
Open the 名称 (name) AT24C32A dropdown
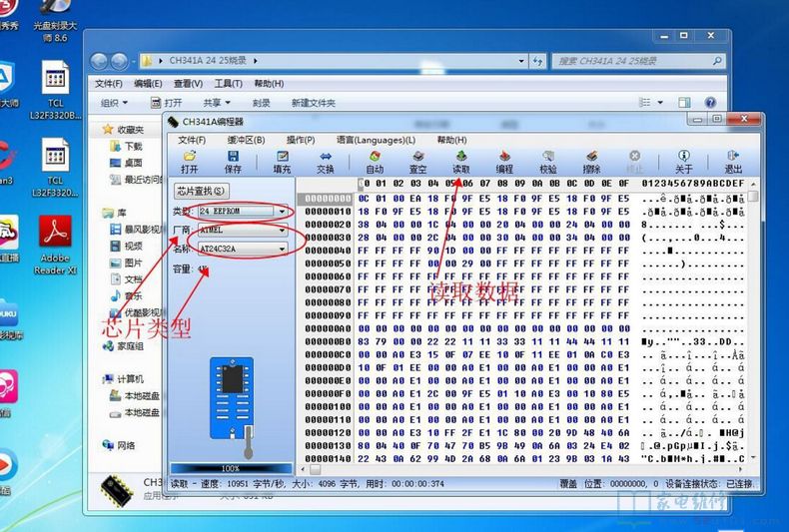(x=282, y=249)
